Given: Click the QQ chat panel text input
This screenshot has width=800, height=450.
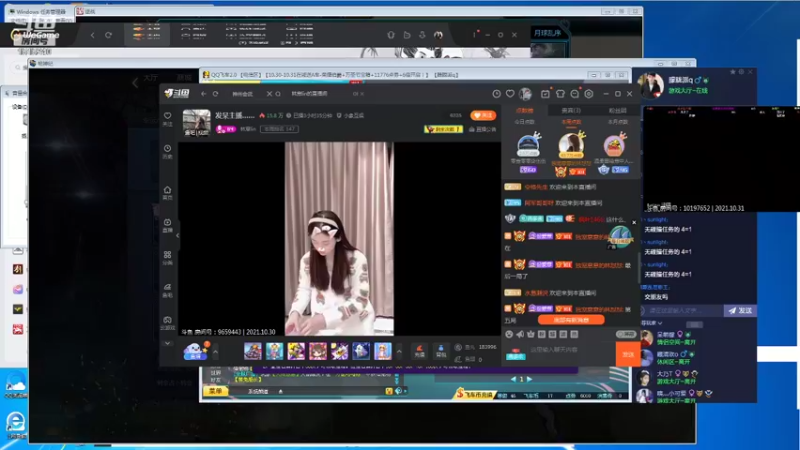Looking at the screenshot, I should point(684,310).
